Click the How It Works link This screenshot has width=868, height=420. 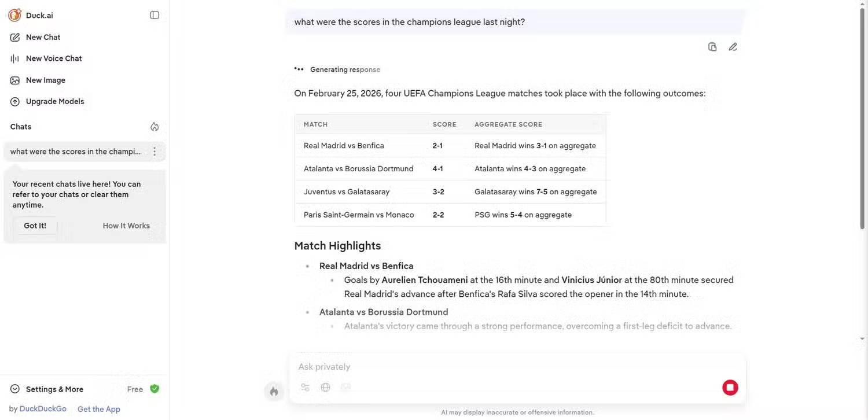[126, 226]
